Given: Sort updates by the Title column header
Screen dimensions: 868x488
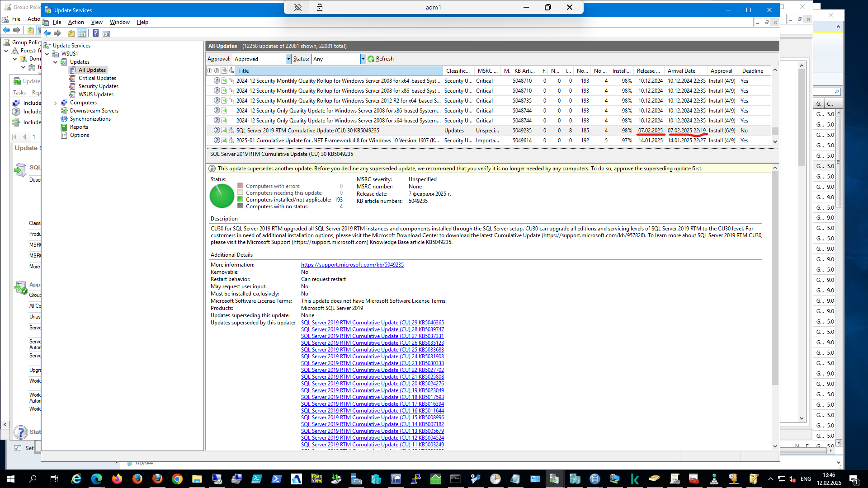Looking at the screenshot, I should (339, 71).
